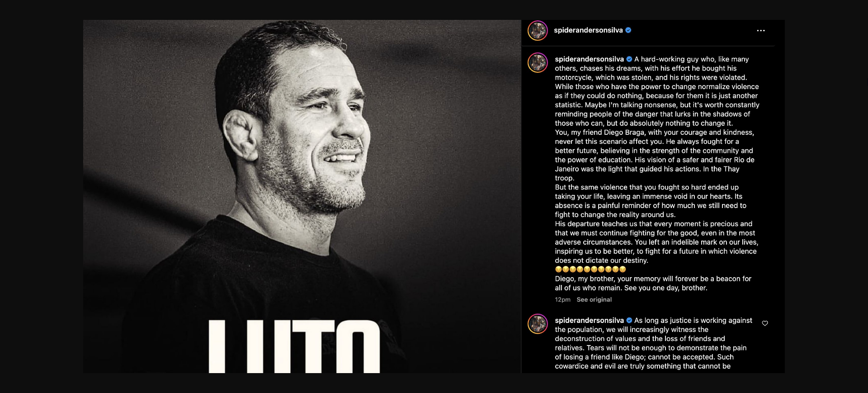Click the large LUTO text on the photo

(294, 346)
